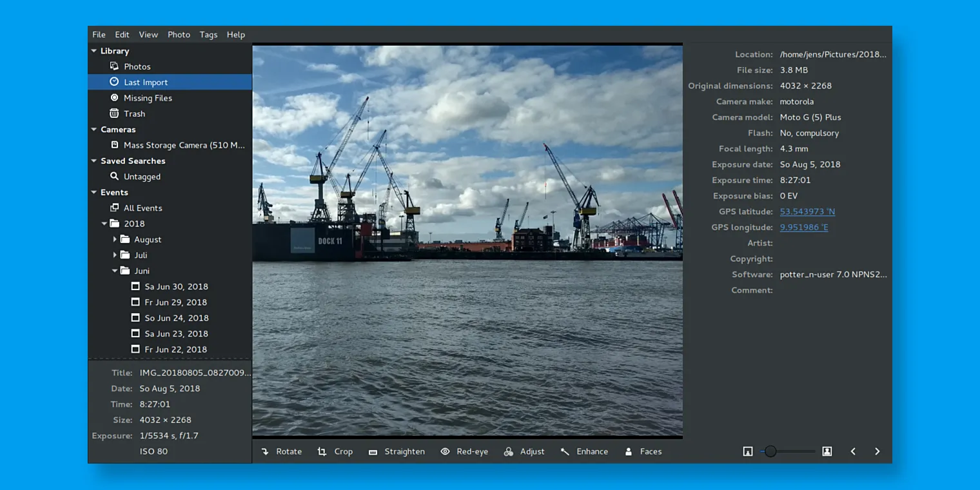Open the GPS longitude coordinates link
Screen dimensions: 980x490
pyautogui.click(x=803, y=227)
